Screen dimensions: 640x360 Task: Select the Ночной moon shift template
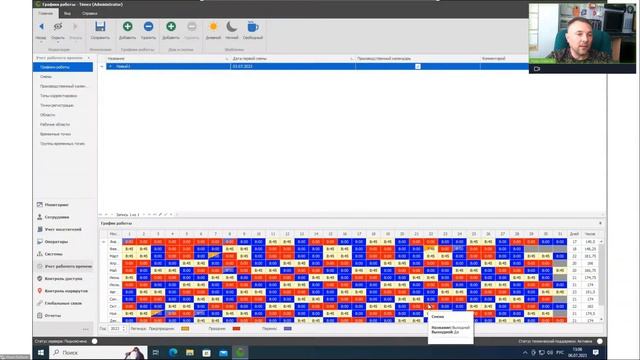tap(231, 27)
